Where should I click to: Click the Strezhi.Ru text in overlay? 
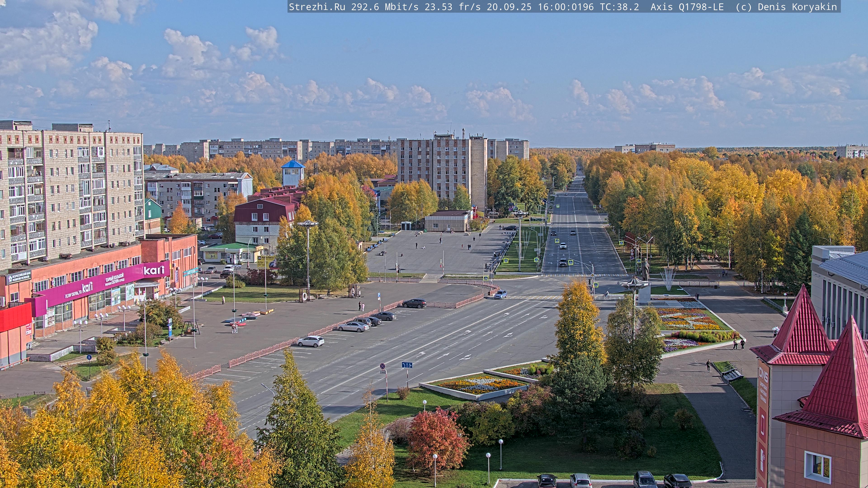click(317, 7)
